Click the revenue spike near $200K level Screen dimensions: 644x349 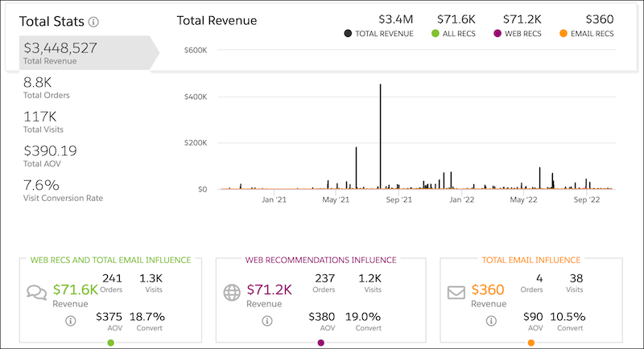(356, 167)
